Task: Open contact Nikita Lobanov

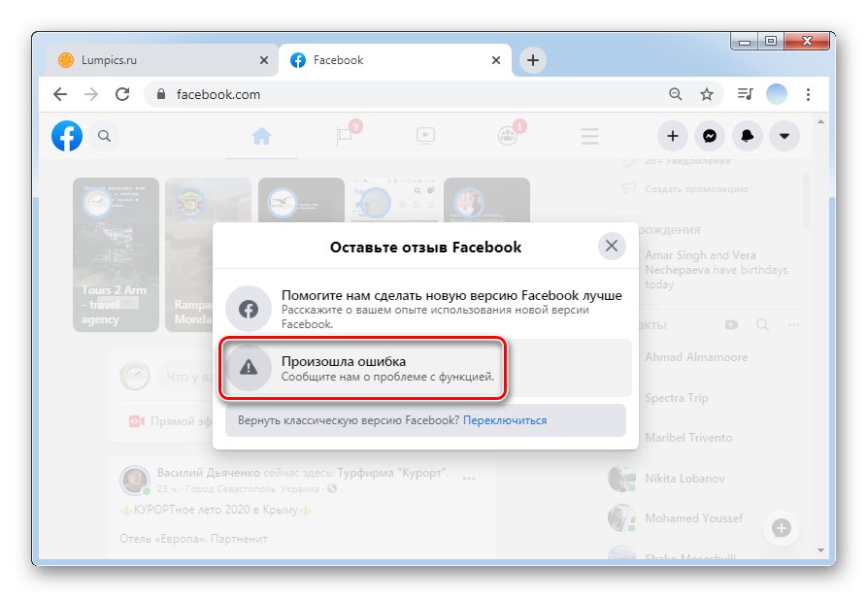Action: coord(684,479)
